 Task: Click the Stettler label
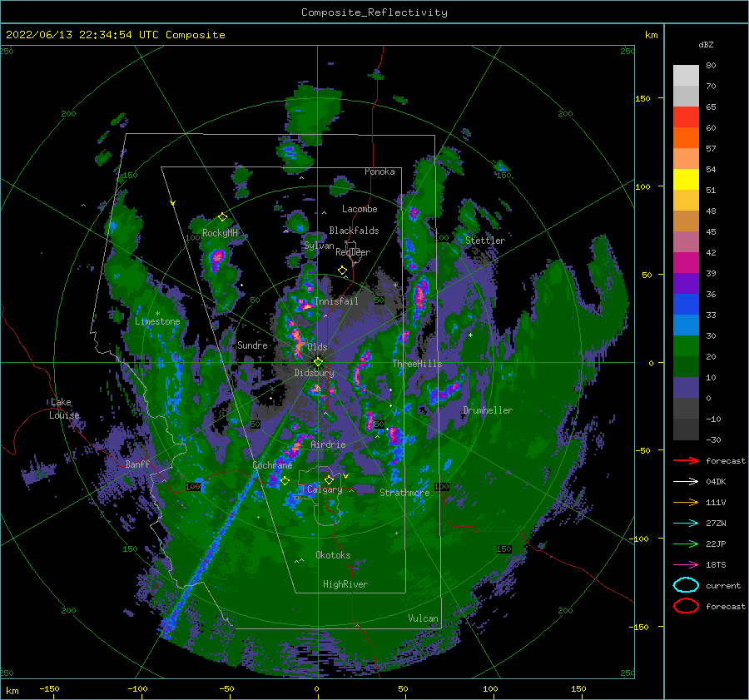click(485, 241)
